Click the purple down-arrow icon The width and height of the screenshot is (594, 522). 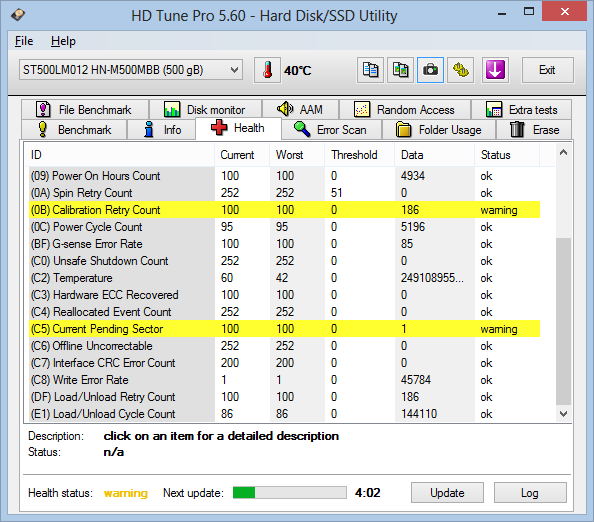click(495, 70)
